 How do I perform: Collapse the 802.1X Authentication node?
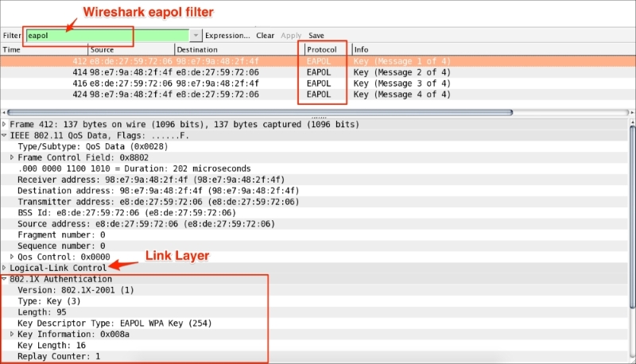(4, 279)
